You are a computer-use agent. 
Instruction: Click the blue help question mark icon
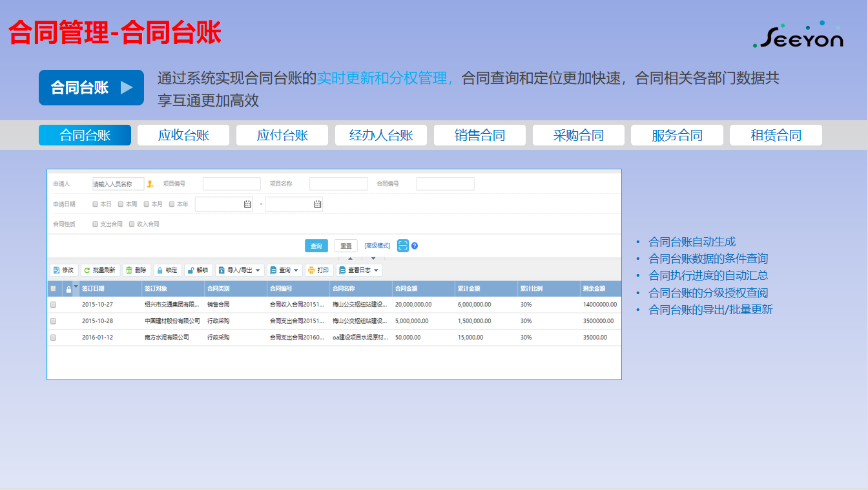[415, 246]
